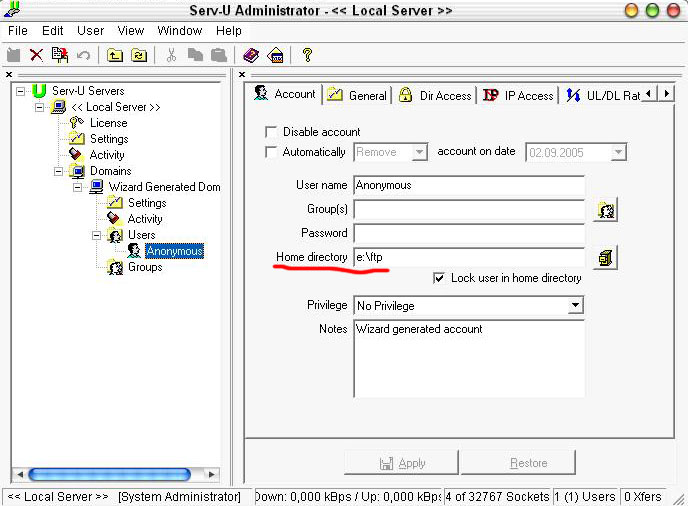The image size is (688, 506).
Task: Open the File menu
Action: coord(18,31)
